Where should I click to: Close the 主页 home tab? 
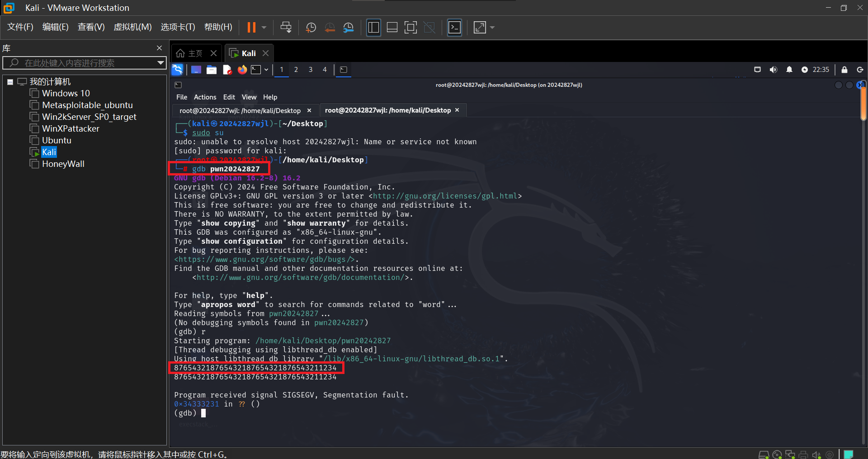[x=213, y=53]
